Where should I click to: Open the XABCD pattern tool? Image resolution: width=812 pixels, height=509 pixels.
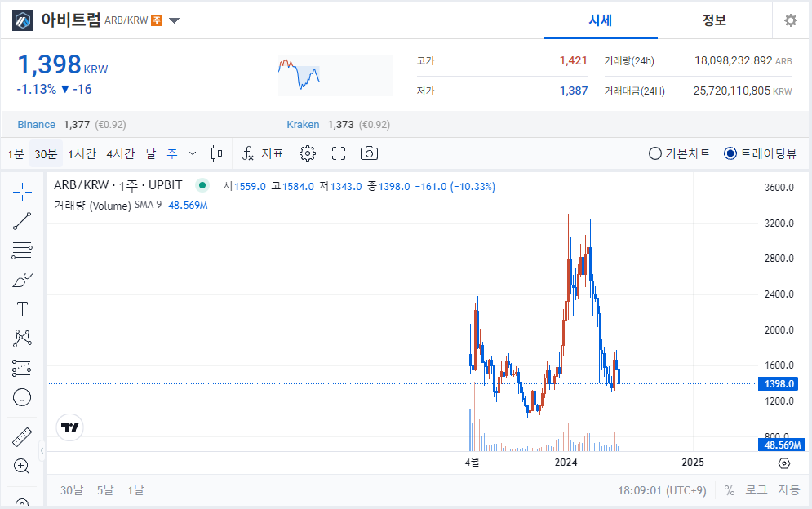click(x=22, y=339)
